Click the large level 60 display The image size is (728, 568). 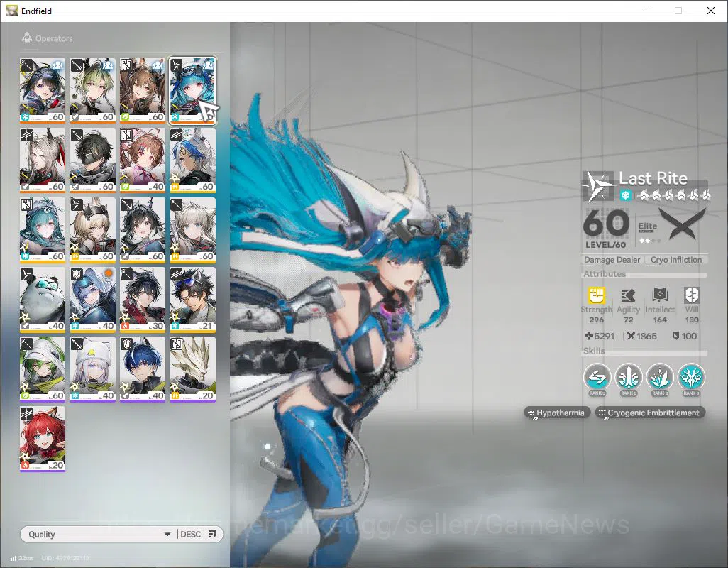606,224
